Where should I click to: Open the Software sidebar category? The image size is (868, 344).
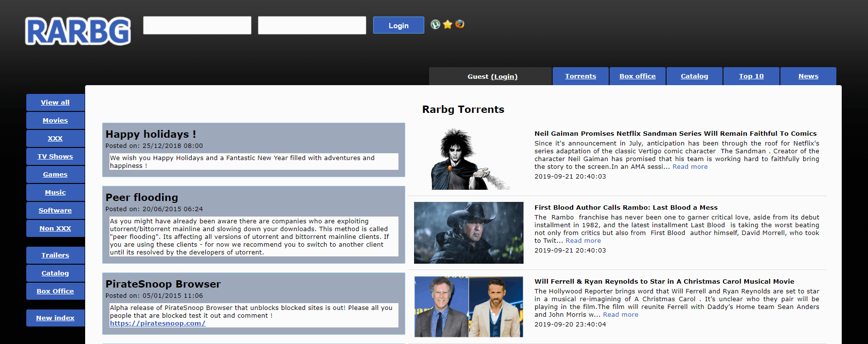55,210
